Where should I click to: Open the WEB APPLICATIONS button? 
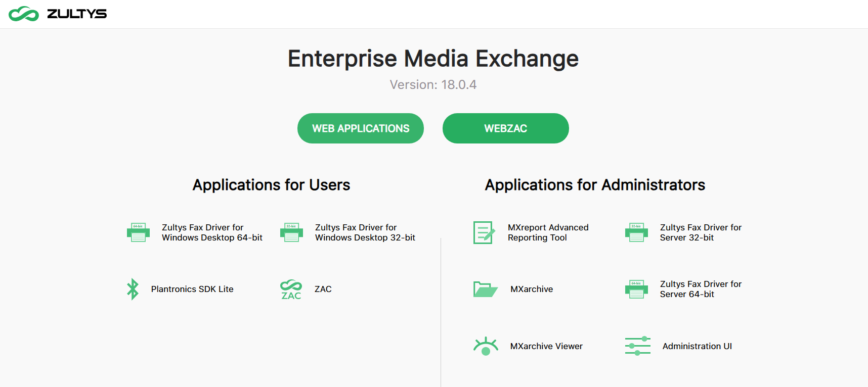[361, 128]
